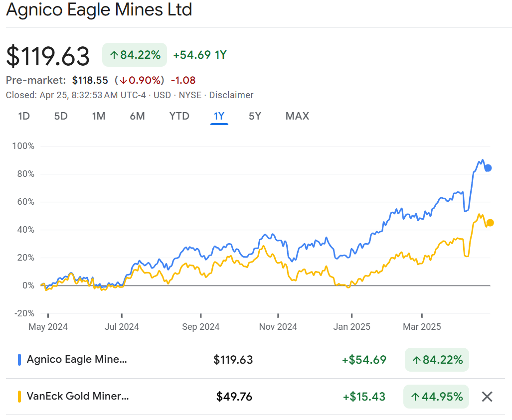512x420 pixels.
Task: Click the blue Agnico Eagle chart endpoint dot
Action: point(488,168)
